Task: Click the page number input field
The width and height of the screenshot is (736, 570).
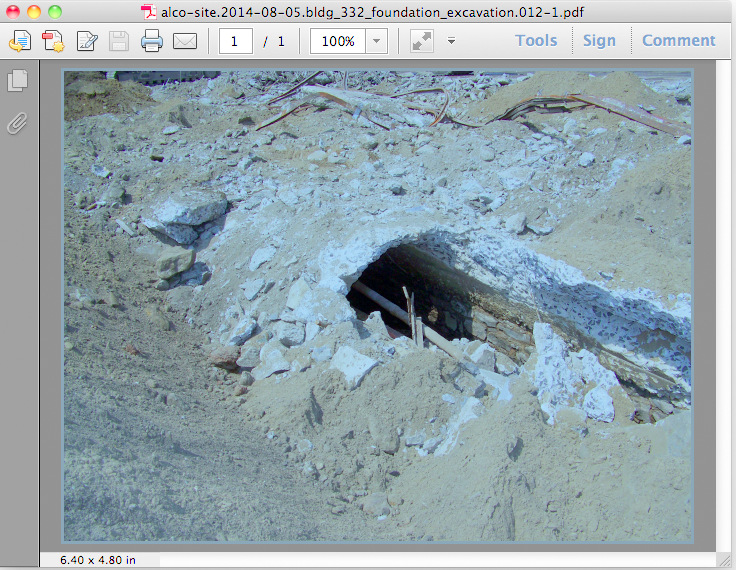Action: (236, 41)
